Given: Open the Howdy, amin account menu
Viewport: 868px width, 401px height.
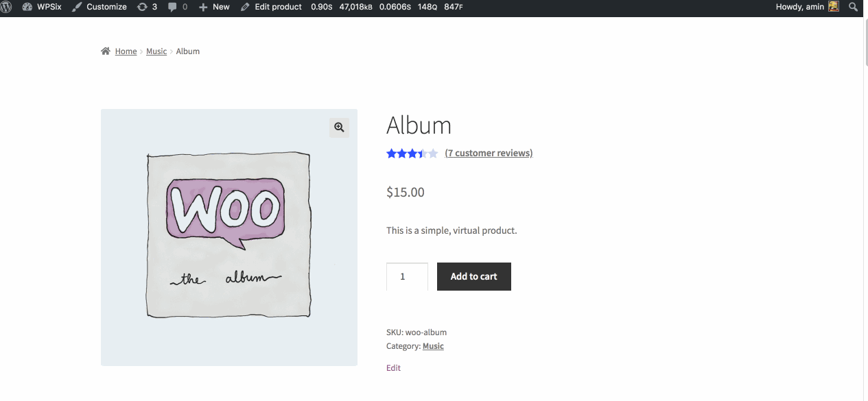Looking at the screenshot, I should [x=800, y=7].
